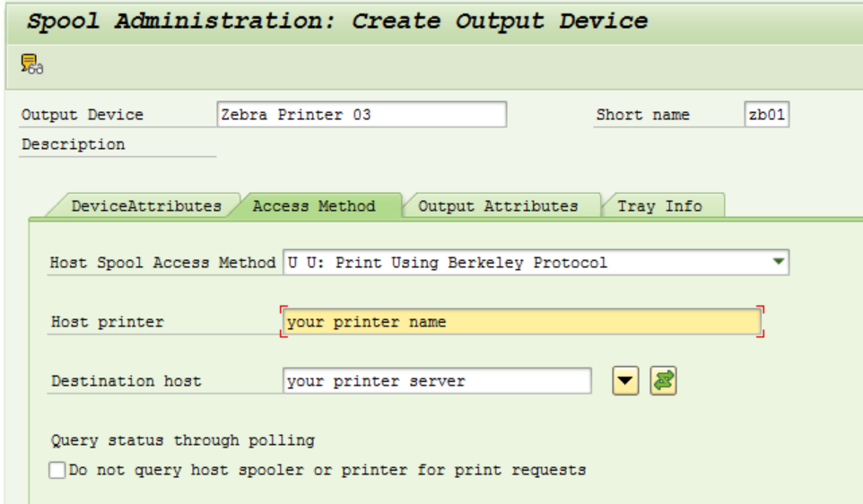Click the Host Spool Access Method label
This screenshot has height=504, width=863.
pos(163,263)
